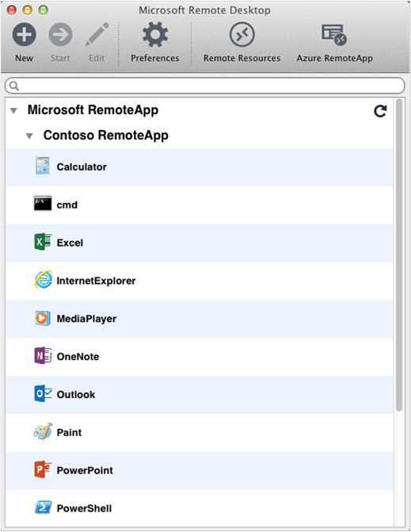Select the Paint list entry
The image size is (411, 532).
click(199, 433)
